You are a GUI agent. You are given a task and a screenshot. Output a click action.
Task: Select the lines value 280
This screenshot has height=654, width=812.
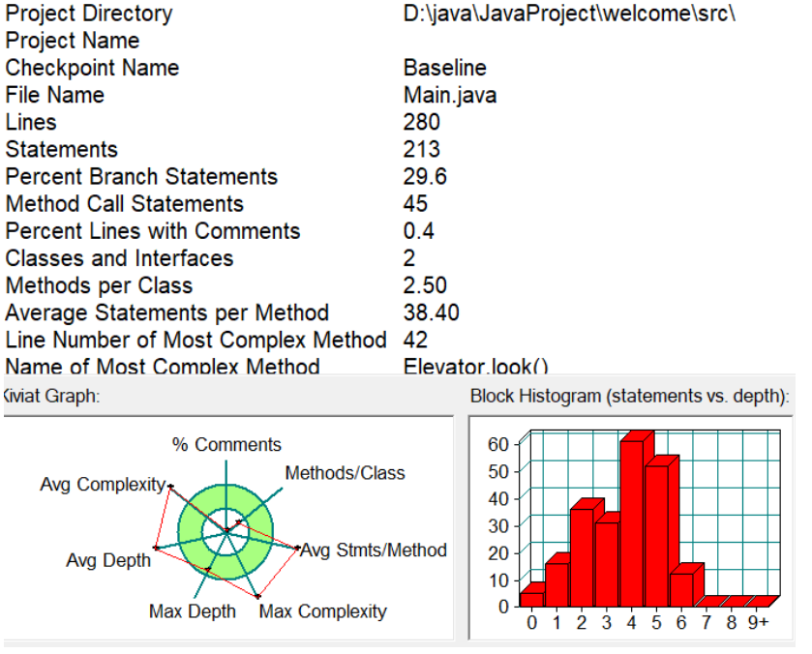pyautogui.click(x=422, y=122)
